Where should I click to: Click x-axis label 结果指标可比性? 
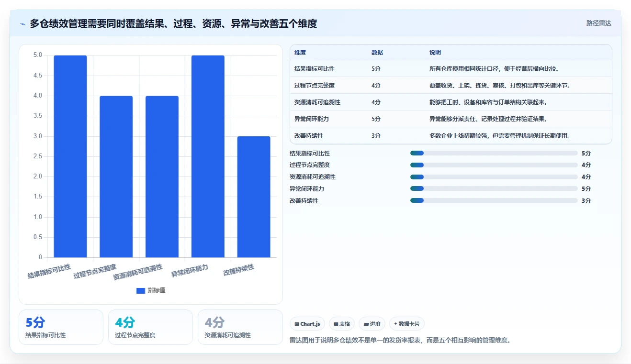click(x=49, y=271)
